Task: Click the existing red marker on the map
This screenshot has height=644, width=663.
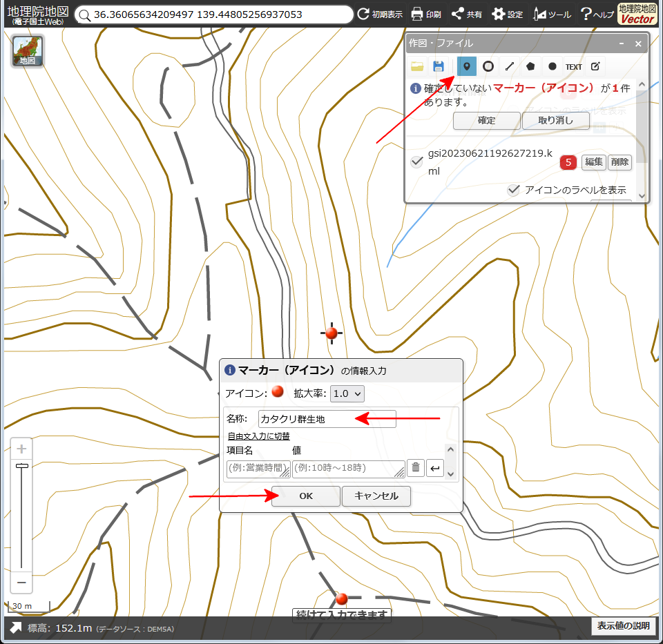Action: point(342,598)
